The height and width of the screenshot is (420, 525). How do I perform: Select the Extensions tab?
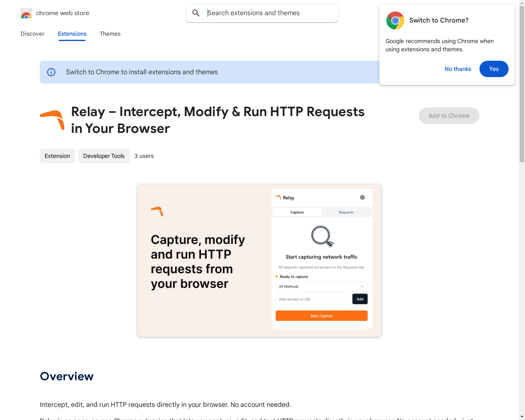pos(72,34)
